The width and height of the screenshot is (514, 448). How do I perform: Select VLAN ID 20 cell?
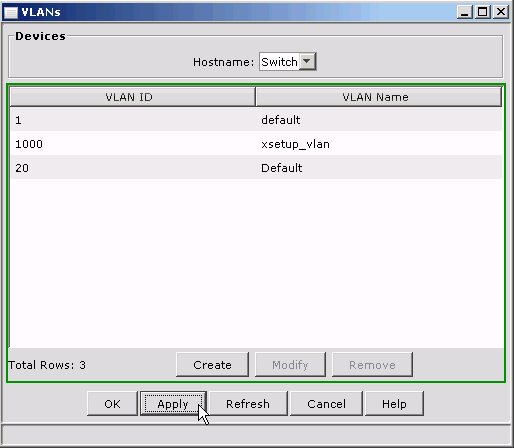click(133, 168)
